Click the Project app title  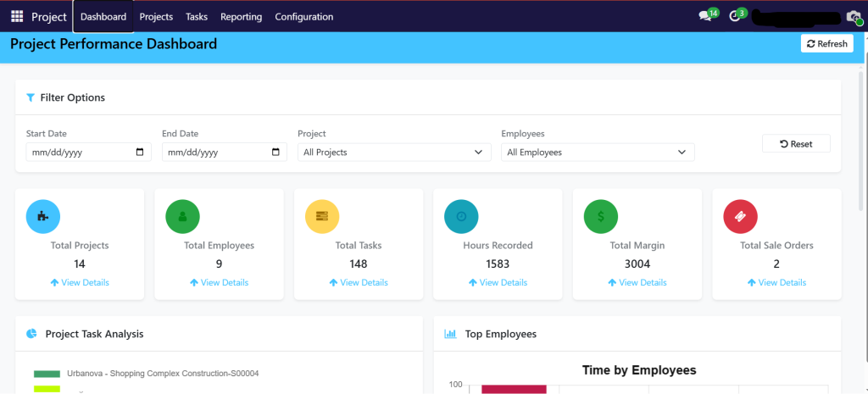coord(49,17)
